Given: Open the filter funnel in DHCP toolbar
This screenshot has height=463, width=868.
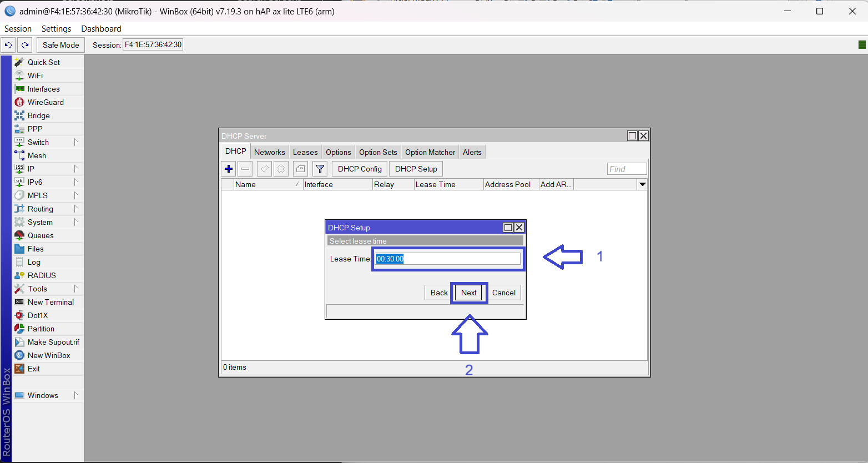Looking at the screenshot, I should 320,169.
